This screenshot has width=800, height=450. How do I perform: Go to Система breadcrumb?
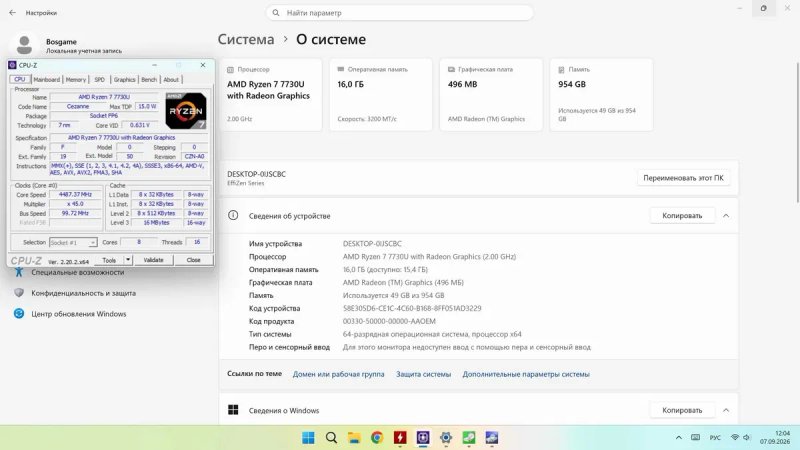(246, 39)
